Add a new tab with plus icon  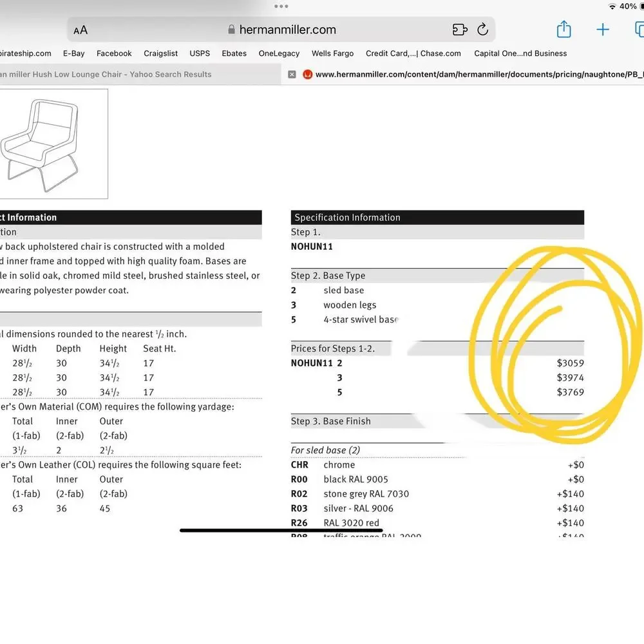[x=603, y=30]
